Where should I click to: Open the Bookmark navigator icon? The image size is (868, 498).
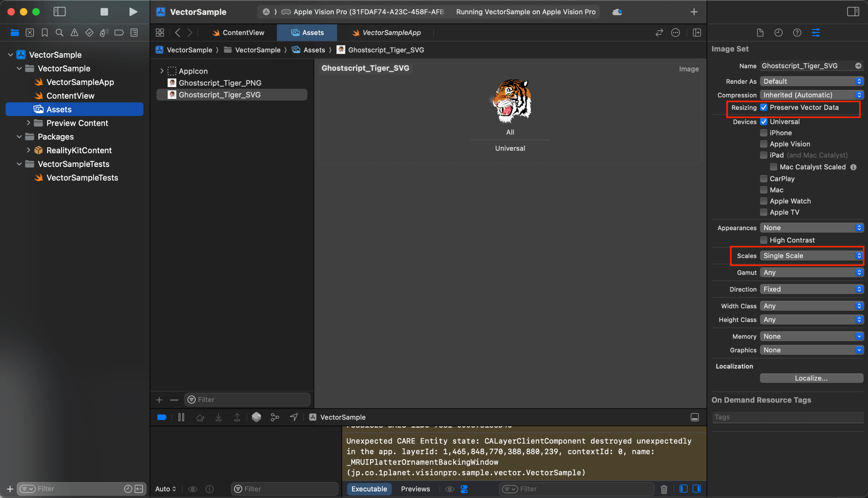click(x=44, y=33)
